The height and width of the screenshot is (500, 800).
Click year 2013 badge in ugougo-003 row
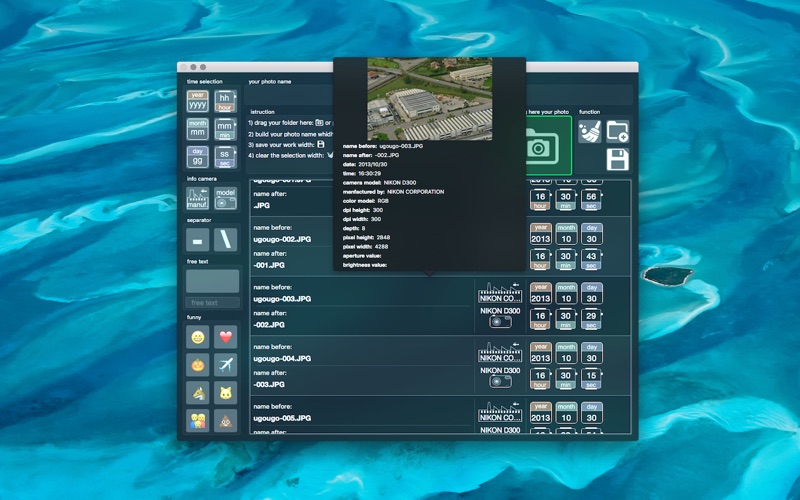click(x=541, y=292)
